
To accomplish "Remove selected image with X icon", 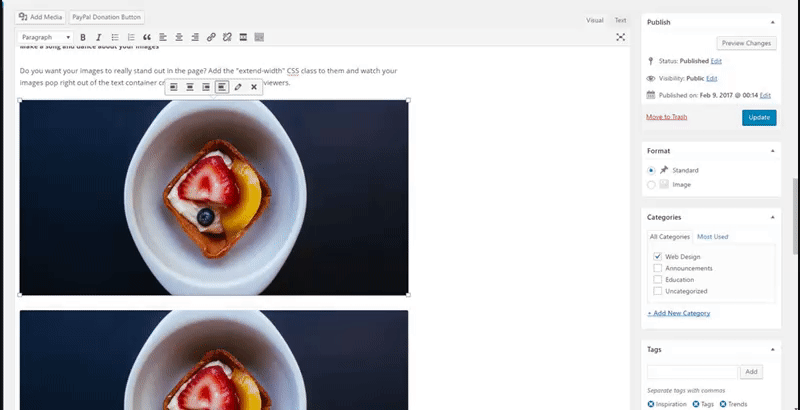I will click(x=254, y=87).
